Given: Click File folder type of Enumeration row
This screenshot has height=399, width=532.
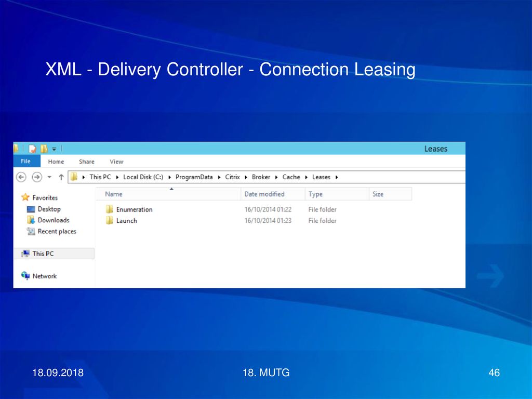Looking at the screenshot, I should coord(322,210).
